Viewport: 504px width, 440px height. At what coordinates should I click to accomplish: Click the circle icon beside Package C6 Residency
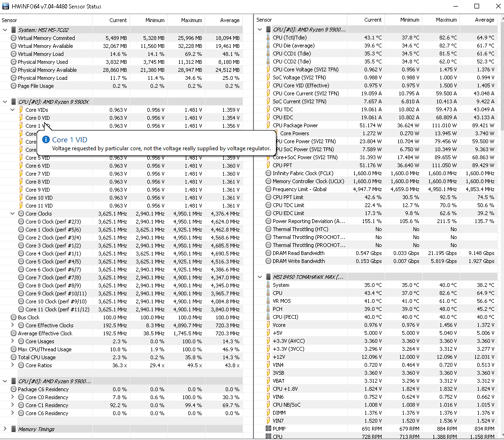(x=14, y=389)
